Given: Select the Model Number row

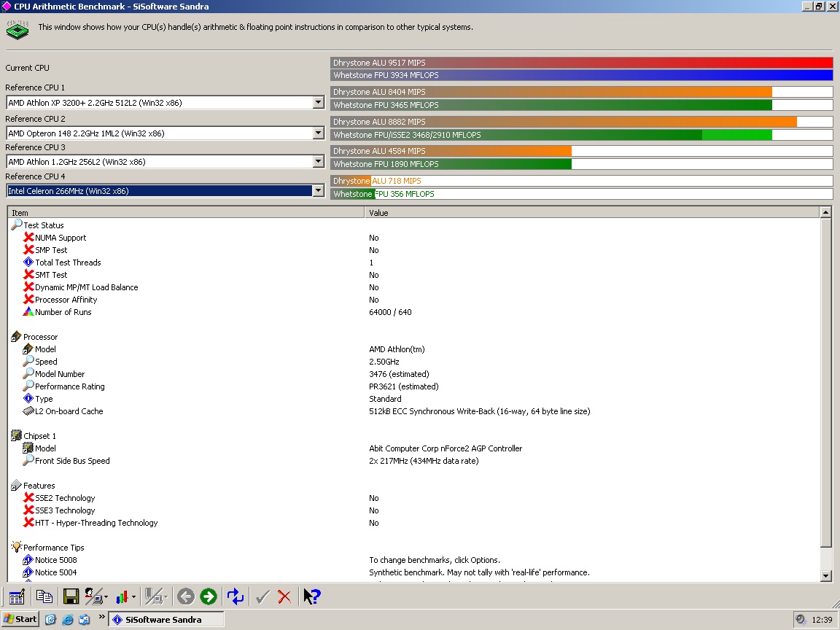Looking at the screenshot, I should pos(414,374).
